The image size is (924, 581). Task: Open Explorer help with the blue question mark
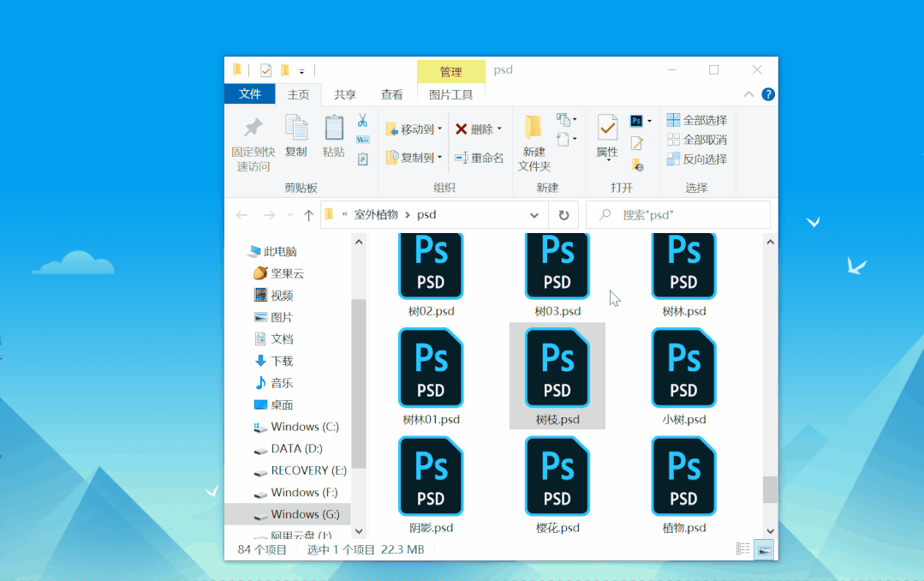(x=768, y=94)
